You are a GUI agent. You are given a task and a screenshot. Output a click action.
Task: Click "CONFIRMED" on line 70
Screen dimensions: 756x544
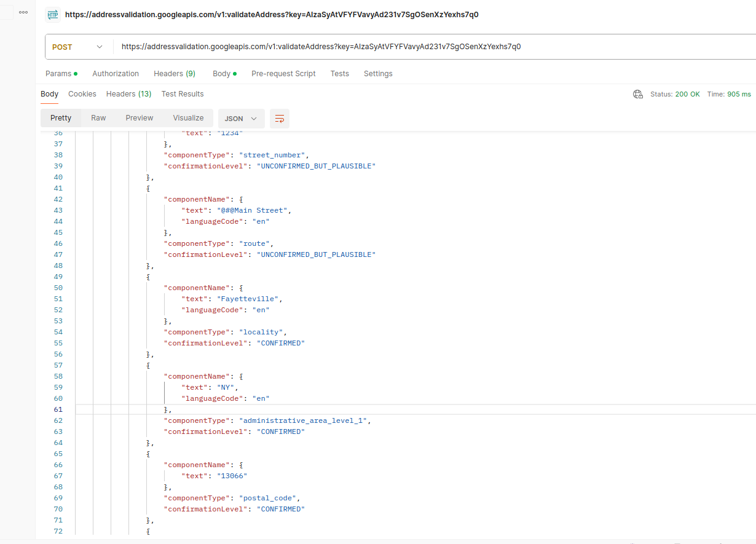pos(280,509)
